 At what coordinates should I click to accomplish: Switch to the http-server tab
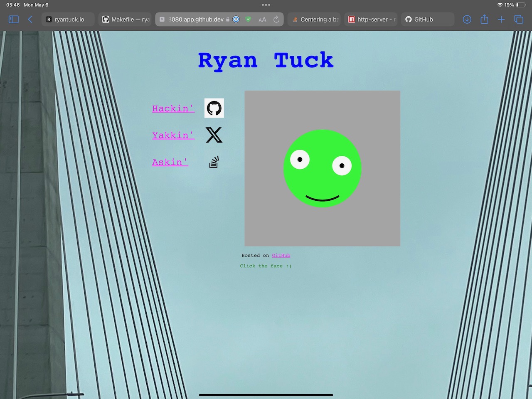(372, 20)
